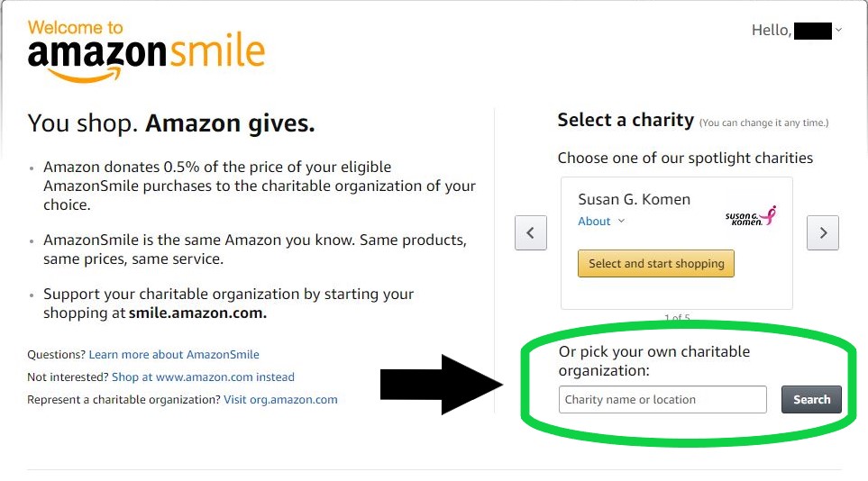Open the Hello account menu
Viewport: 868px width, 481px height.
pos(797,31)
